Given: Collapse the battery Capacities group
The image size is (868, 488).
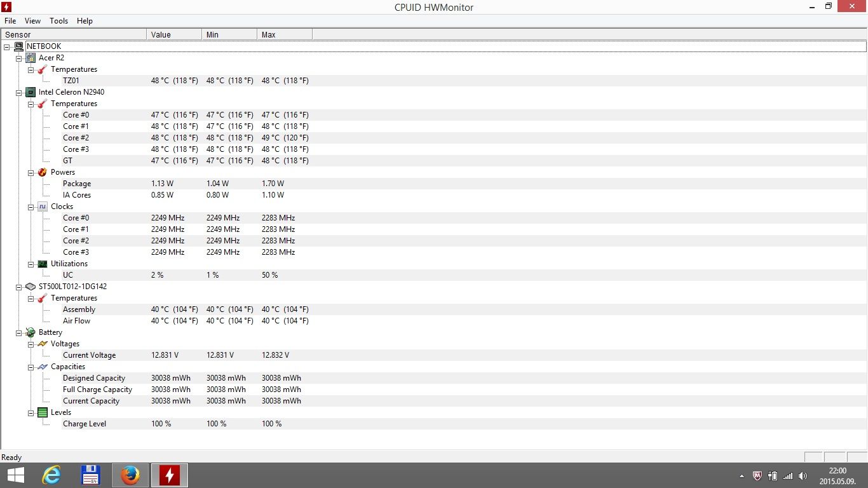Looking at the screenshot, I should point(31,367).
